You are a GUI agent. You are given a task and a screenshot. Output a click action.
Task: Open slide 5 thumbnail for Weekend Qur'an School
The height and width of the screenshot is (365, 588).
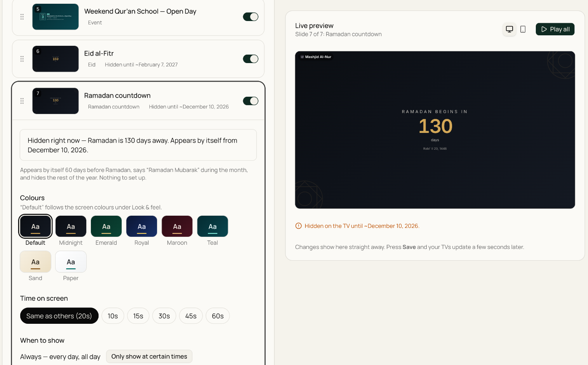[x=56, y=17]
